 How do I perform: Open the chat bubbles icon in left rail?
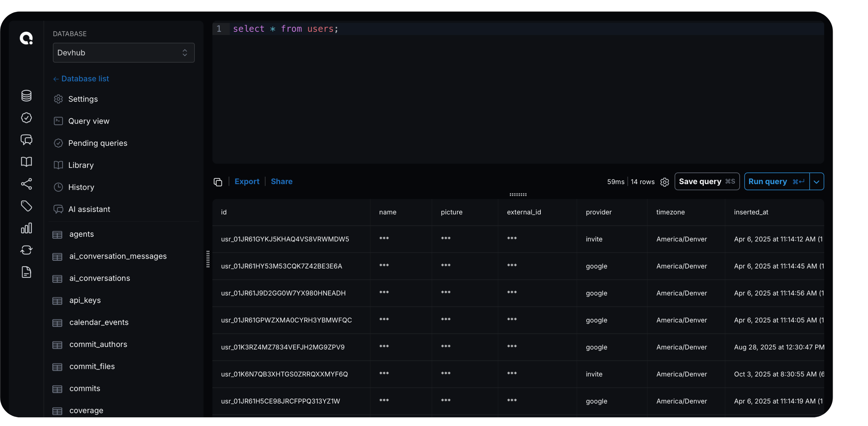(x=26, y=140)
